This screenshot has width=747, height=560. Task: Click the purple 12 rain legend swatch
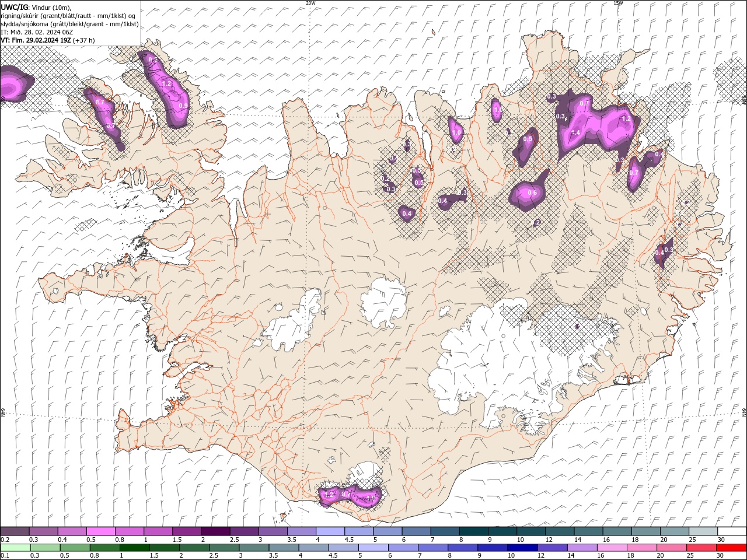[553, 548]
